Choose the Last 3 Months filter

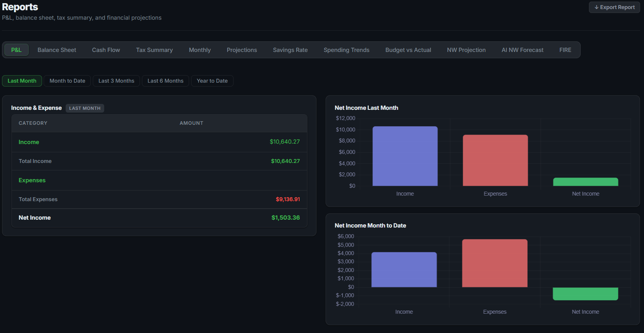tap(116, 81)
